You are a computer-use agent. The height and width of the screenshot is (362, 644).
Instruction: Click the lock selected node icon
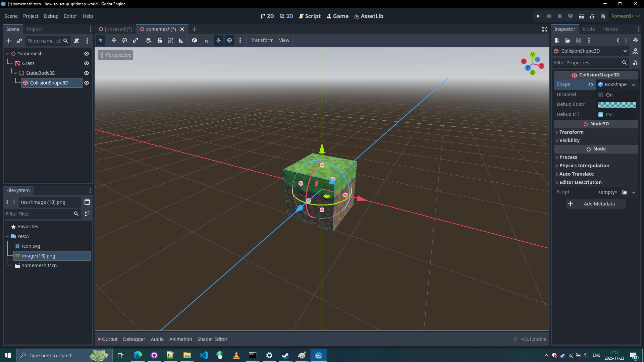(x=160, y=40)
